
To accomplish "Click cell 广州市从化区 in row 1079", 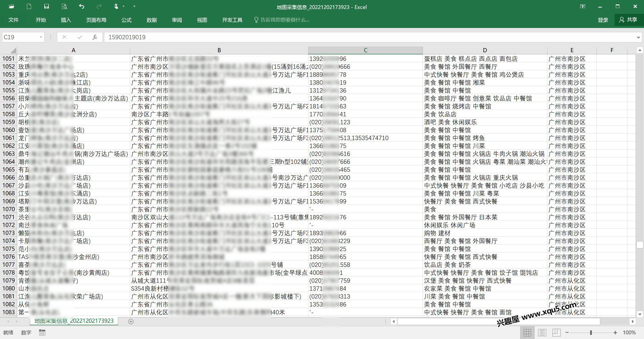I will coord(572,281).
